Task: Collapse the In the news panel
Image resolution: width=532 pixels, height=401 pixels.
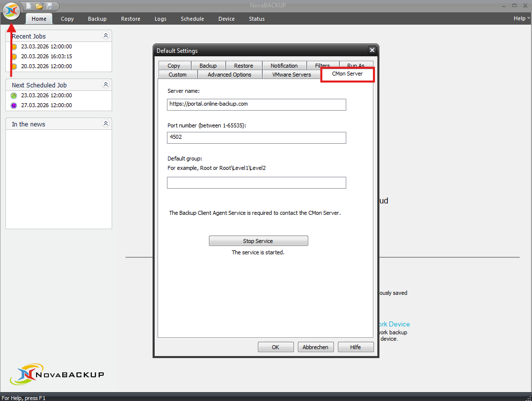Action: point(105,123)
